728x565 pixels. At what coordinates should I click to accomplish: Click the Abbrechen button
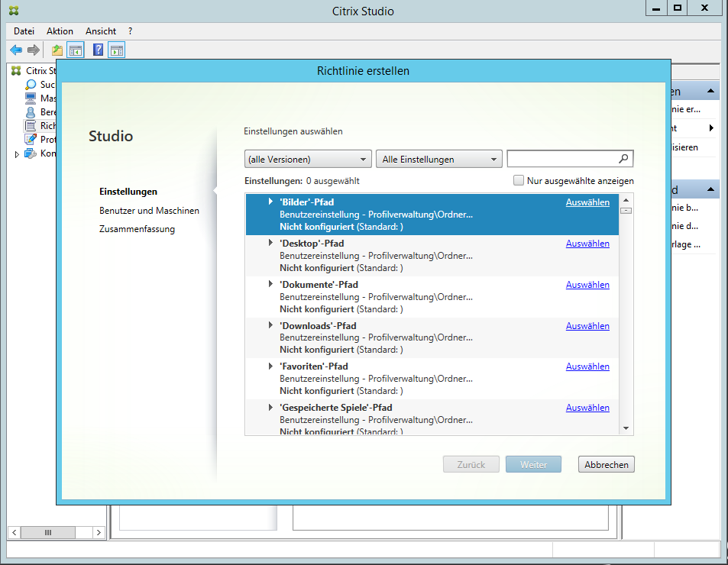click(607, 464)
